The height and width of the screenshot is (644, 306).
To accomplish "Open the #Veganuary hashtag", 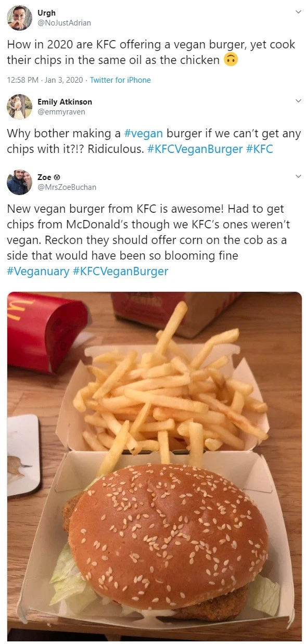I will (x=39, y=272).
